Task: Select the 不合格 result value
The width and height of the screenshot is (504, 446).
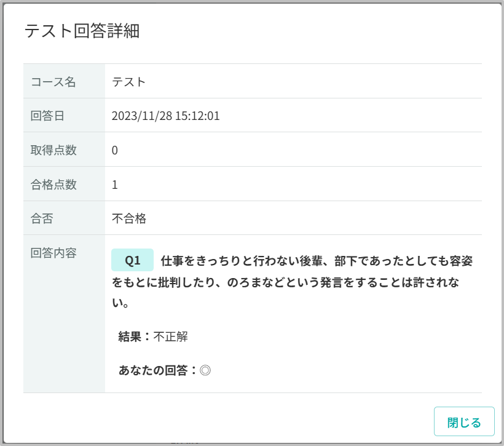Action: (129, 219)
